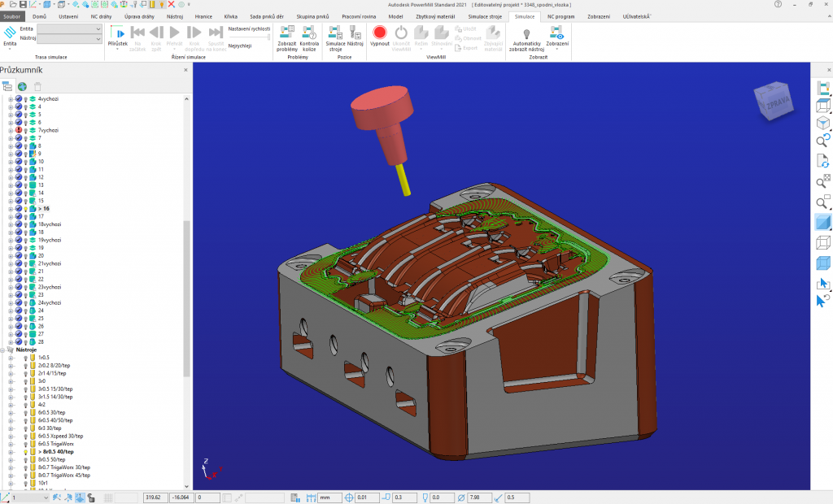The image size is (833, 504).
Task: Expand the toolpath 10 tree node
Action: tap(10, 162)
